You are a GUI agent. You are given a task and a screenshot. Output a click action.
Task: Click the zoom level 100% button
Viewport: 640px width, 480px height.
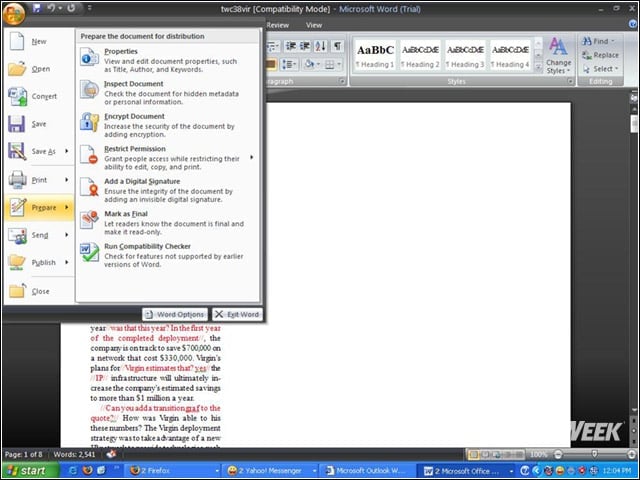538,454
